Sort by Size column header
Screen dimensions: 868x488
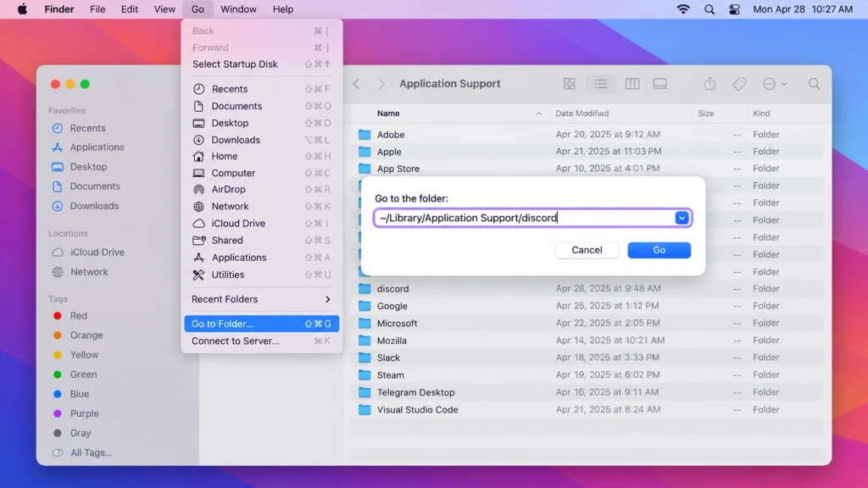click(706, 114)
